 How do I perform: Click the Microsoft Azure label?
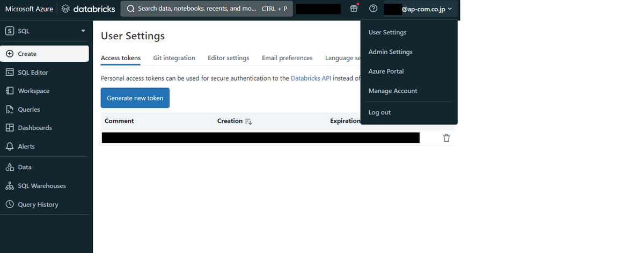click(x=29, y=9)
